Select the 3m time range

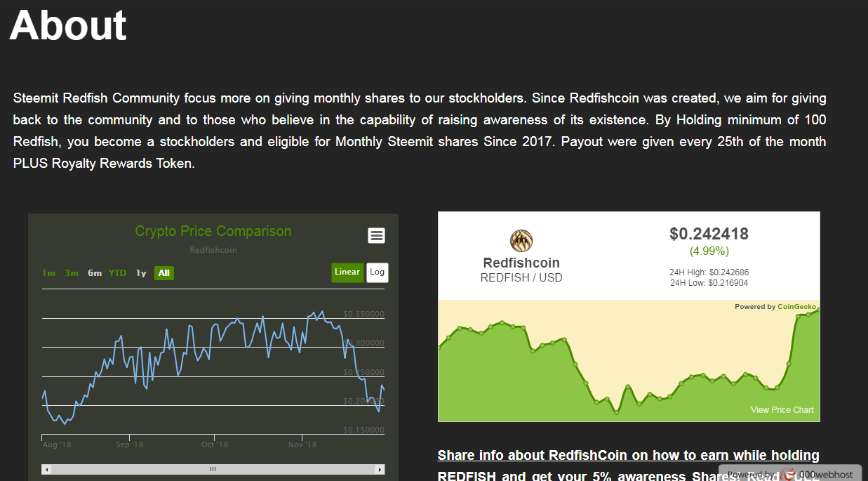[72, 273]
